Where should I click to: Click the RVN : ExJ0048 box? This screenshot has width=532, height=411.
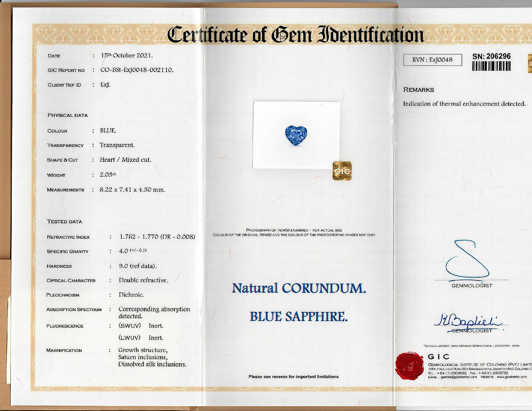coord(432,60)
